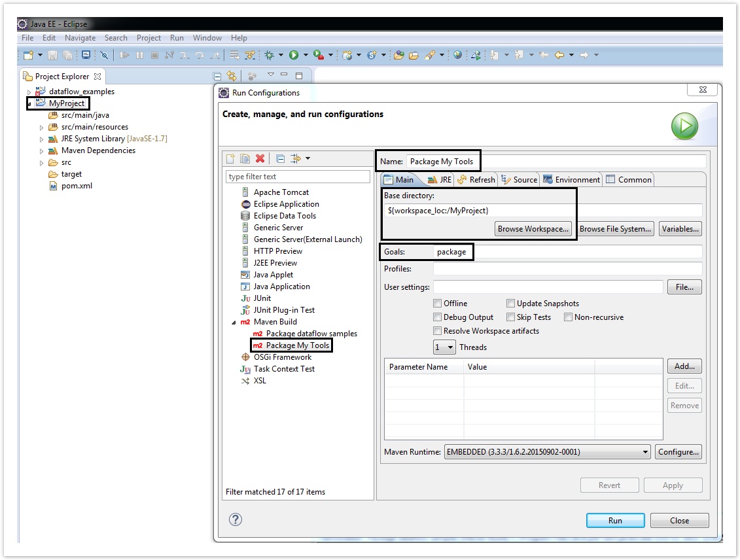
Task: Open the Threads count selector
Action: tap(450, 347)
